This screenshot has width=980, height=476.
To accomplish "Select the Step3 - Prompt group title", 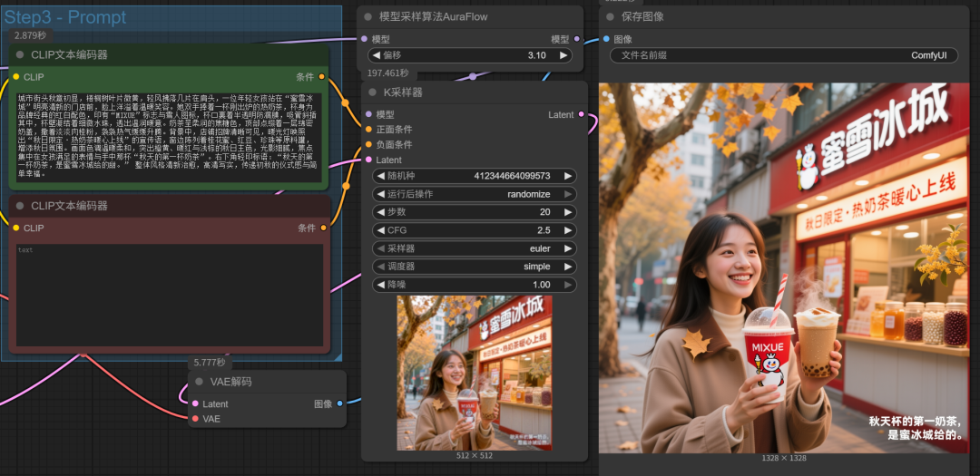I will [x=65, y=17].
